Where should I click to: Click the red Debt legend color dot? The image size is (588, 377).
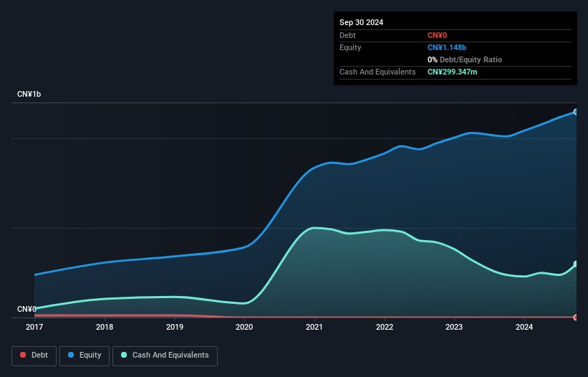point(24,355)
